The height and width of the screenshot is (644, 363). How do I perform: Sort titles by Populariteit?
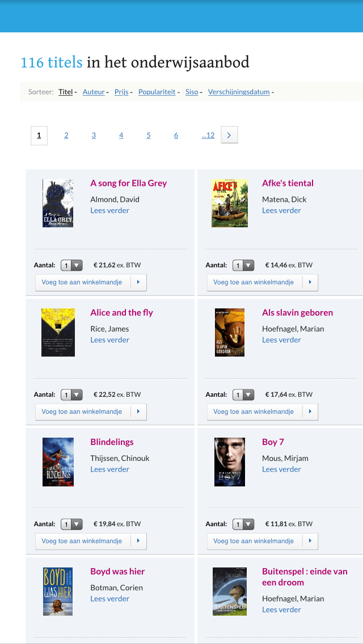click(x=157, y=92)
